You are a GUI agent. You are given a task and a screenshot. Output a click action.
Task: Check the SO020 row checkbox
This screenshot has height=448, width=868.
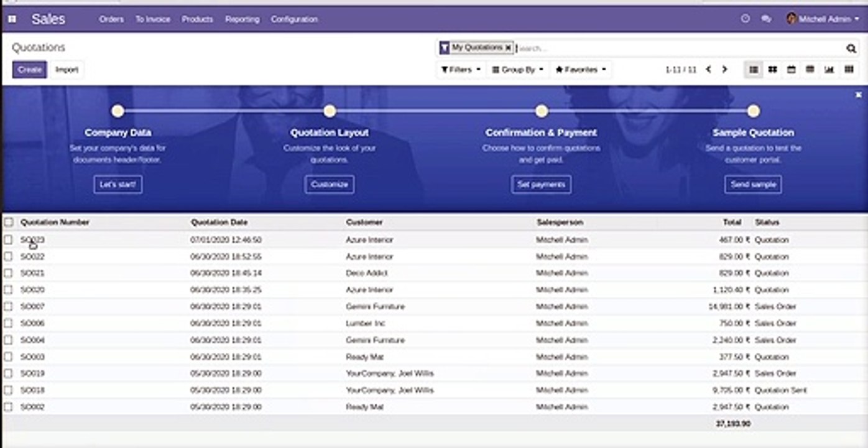point(9,290)
